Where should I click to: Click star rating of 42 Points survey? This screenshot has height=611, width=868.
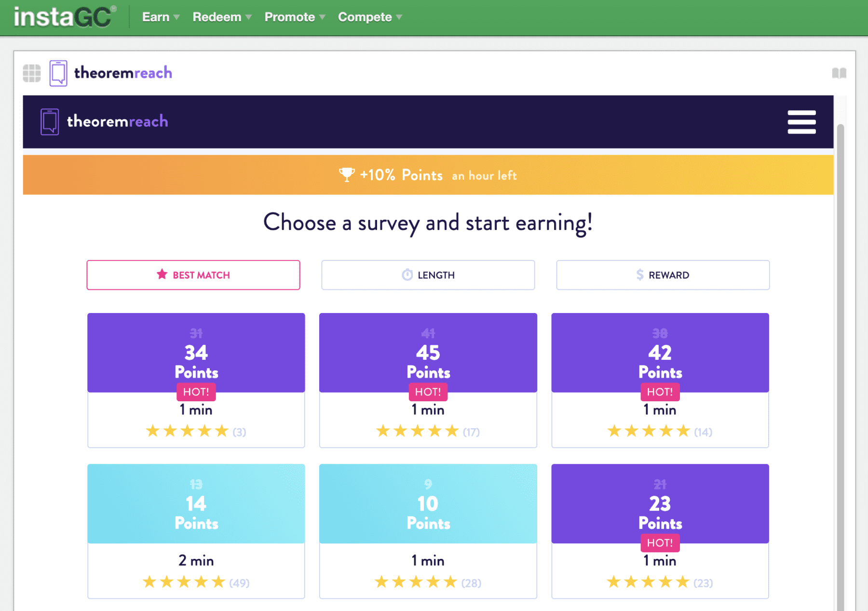point(649,431)
